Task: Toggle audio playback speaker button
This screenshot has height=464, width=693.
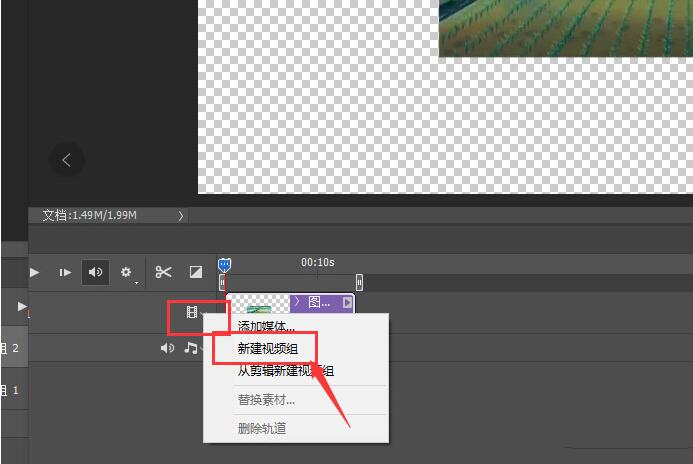Action: tap(95, 272)
